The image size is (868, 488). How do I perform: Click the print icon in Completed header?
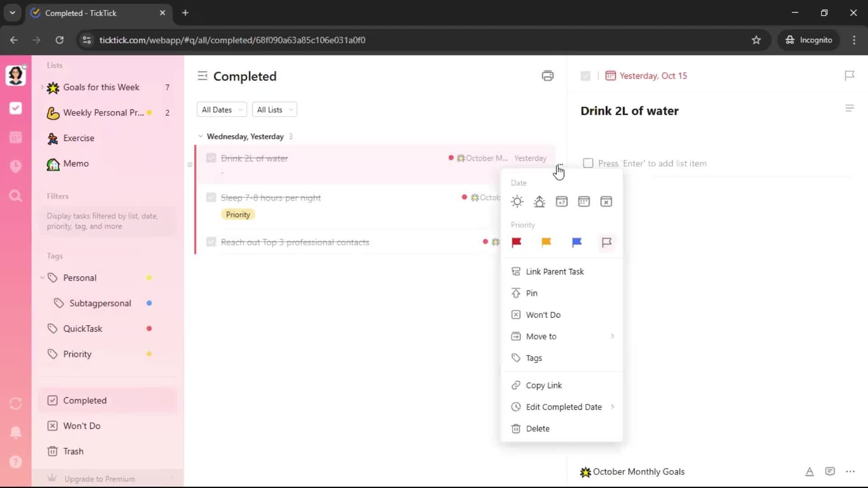[x=547, y=76]
